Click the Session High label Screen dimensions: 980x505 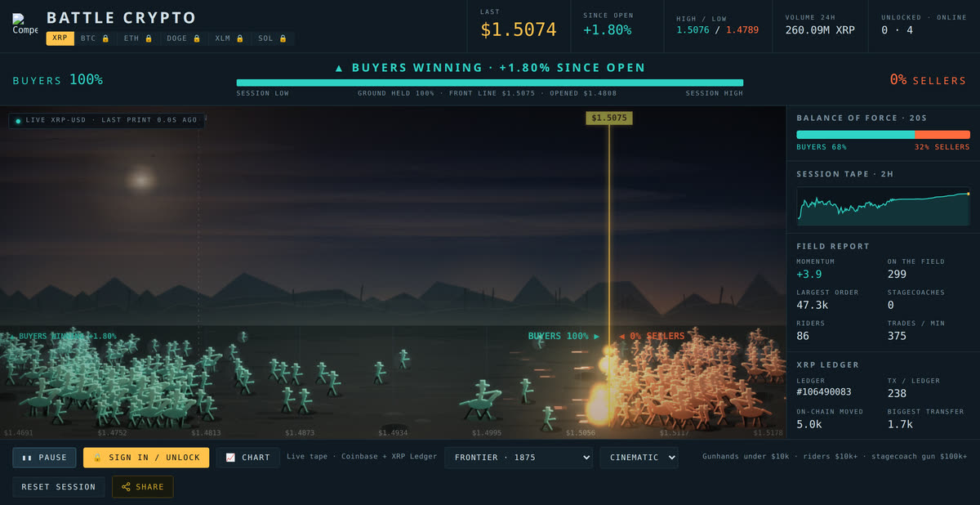[715, 93]
